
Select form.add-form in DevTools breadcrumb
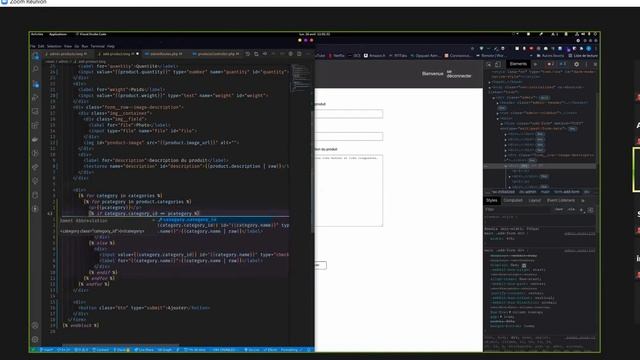click(x=567, y=191)
